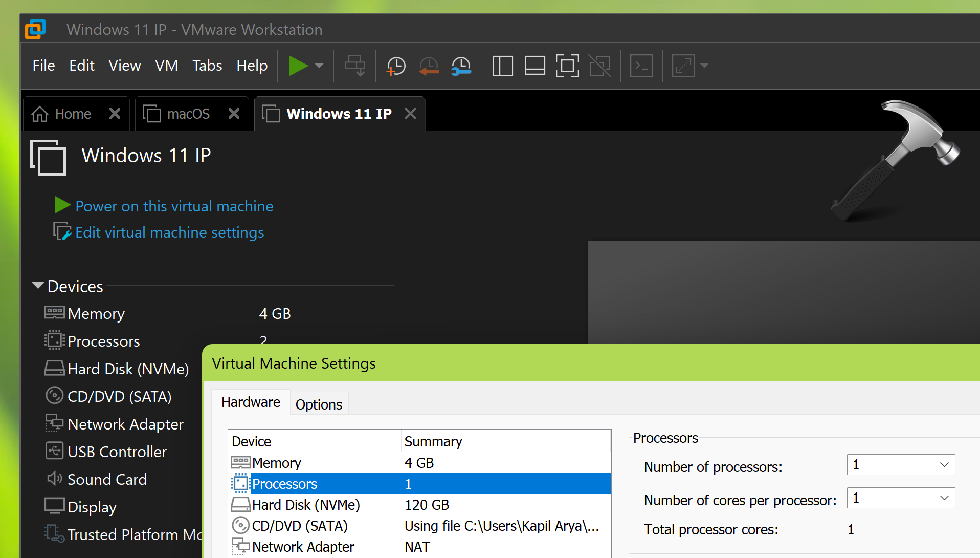The width and height of the screenshot is (980, 558).
Task: Open the VM menu
Action: pos(166,66)
